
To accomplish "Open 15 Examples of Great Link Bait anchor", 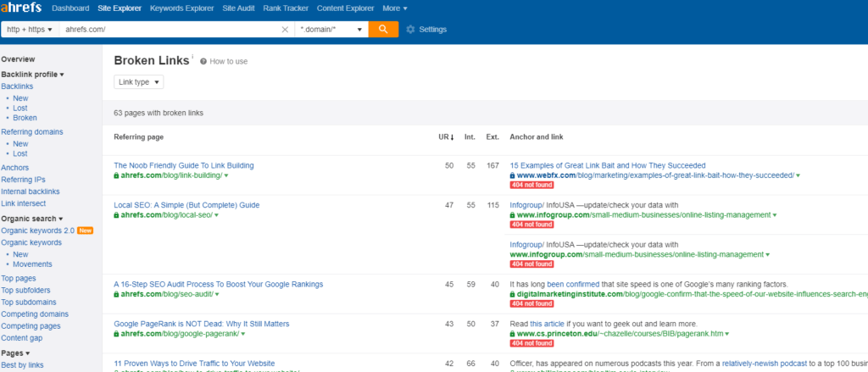I will (x=608, y=165).
